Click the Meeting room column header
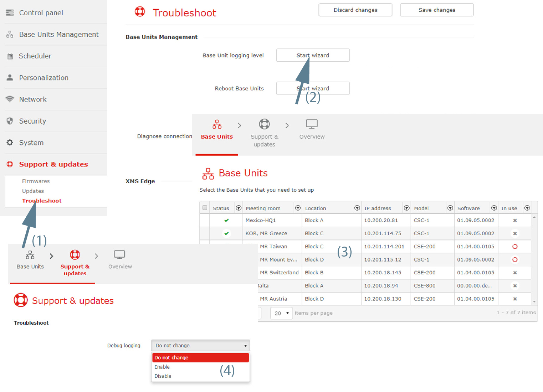 [x=263, y=208]
